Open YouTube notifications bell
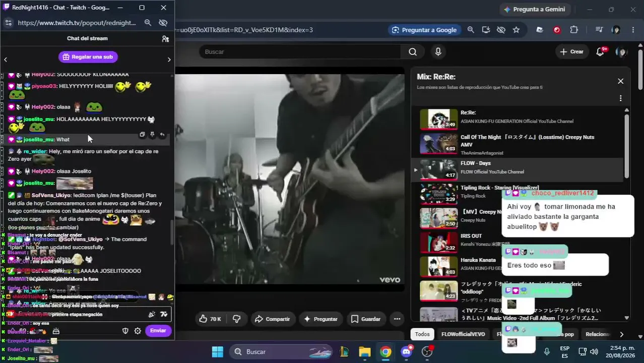The height and width of the screenshot is (363, 644). (600, 52)
